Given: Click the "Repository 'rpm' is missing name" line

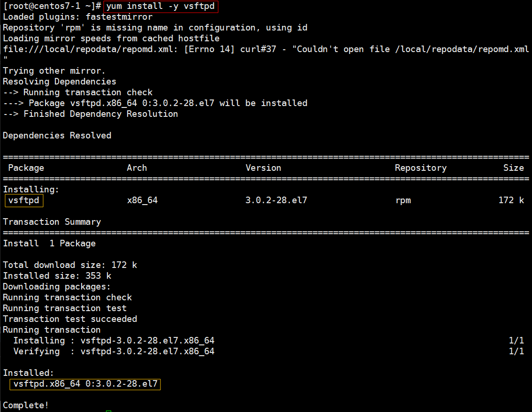Looking at the screenshot, I should 155,28.
